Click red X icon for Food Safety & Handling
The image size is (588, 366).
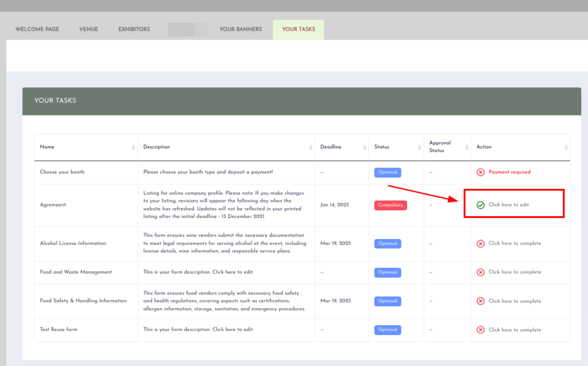(x=481, y=301)
